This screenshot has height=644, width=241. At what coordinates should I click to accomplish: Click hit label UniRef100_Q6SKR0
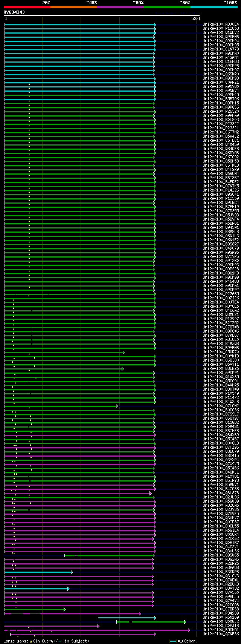(221, 74)
